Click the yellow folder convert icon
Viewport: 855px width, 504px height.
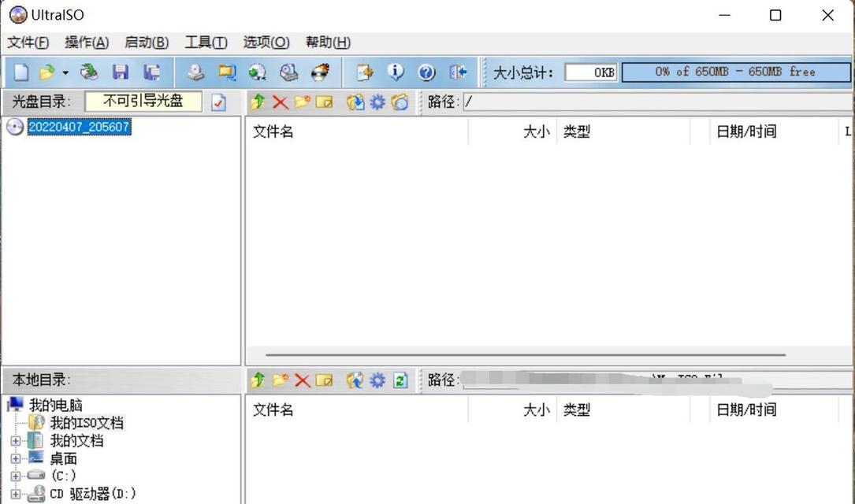coord(227,72)
